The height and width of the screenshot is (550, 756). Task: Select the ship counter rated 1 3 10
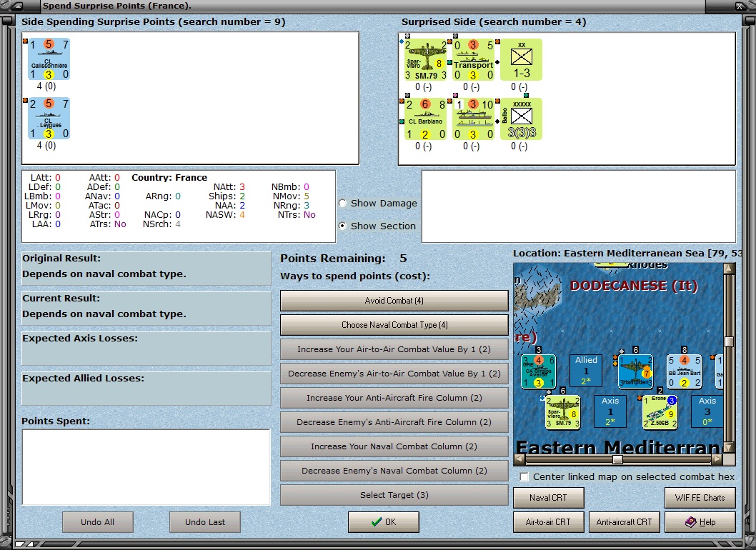click(474, 119)
